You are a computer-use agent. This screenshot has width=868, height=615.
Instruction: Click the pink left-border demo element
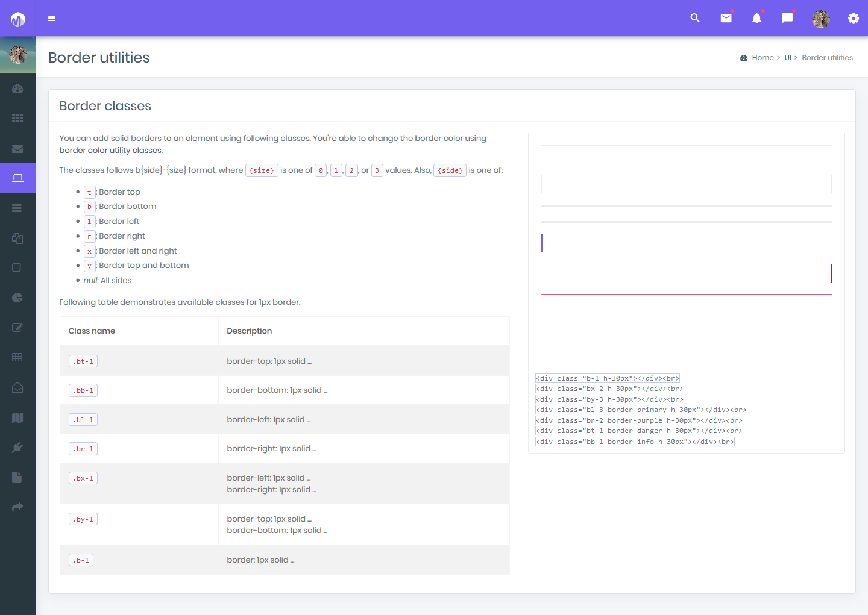(x=542, y=243)
